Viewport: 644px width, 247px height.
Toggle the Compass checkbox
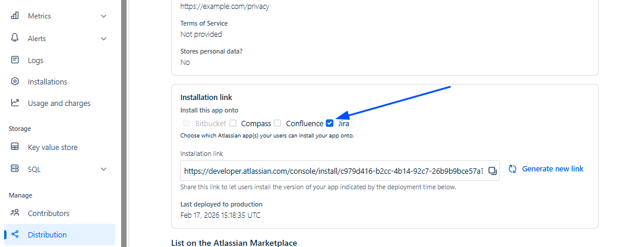coord(233,123)
